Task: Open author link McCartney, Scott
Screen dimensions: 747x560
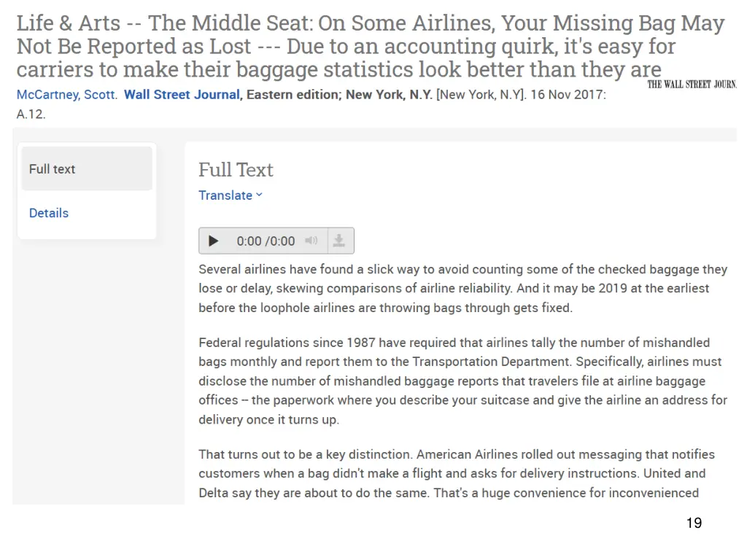Action: pyautogui.click(x=66, y=94)
